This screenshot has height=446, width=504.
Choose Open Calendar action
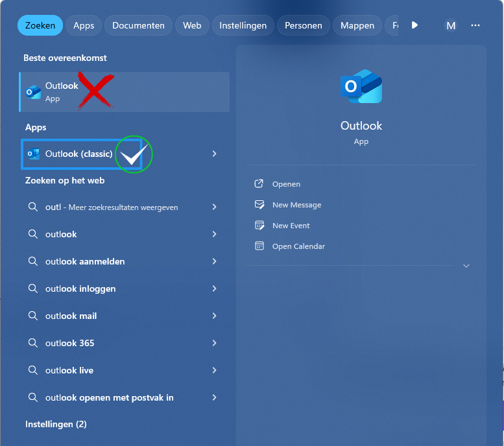point(298,246)
